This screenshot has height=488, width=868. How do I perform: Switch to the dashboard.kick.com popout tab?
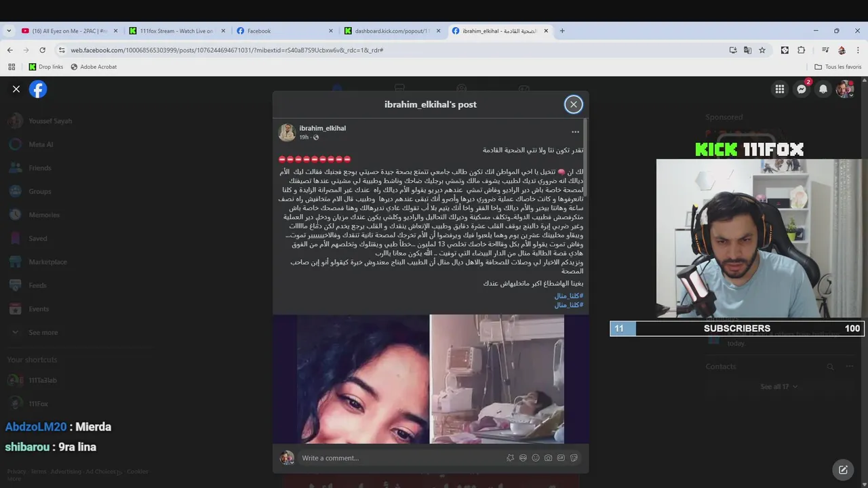[x=392, y=30]
